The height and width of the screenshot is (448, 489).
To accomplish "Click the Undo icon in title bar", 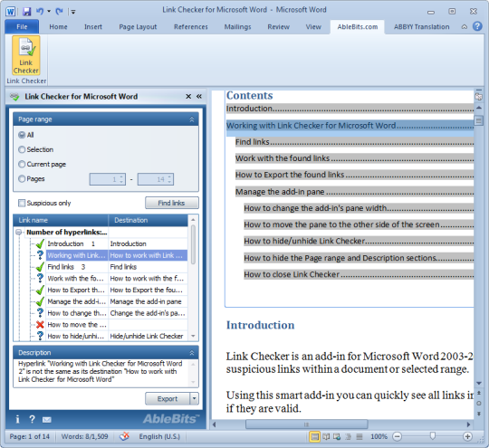I will pos(40,11).
